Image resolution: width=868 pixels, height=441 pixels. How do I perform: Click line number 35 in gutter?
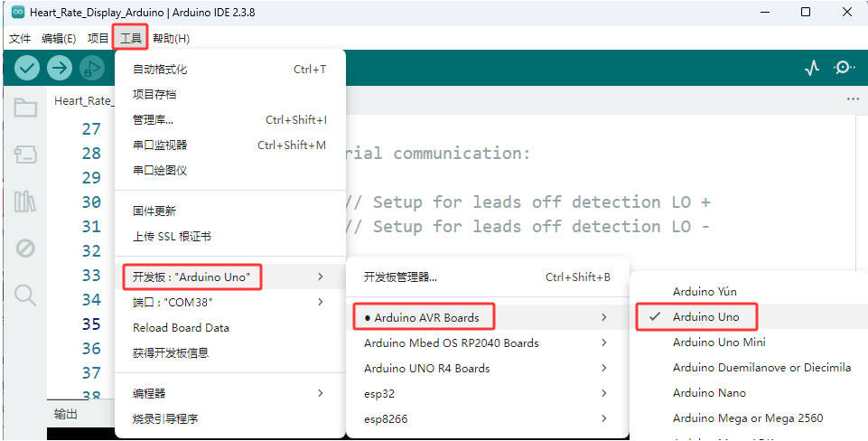click(91, 324)
